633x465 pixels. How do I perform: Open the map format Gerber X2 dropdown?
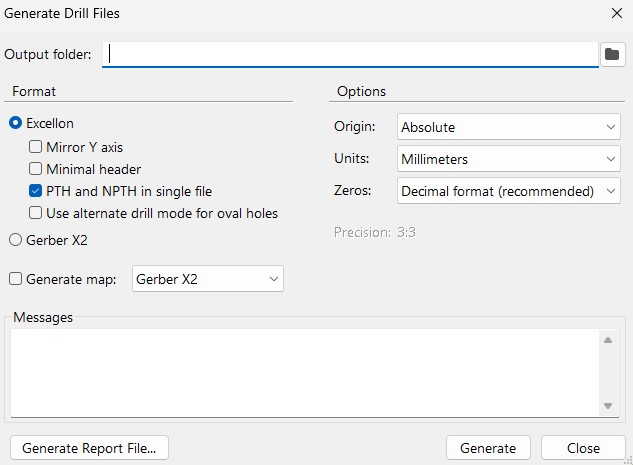[208, 279]
